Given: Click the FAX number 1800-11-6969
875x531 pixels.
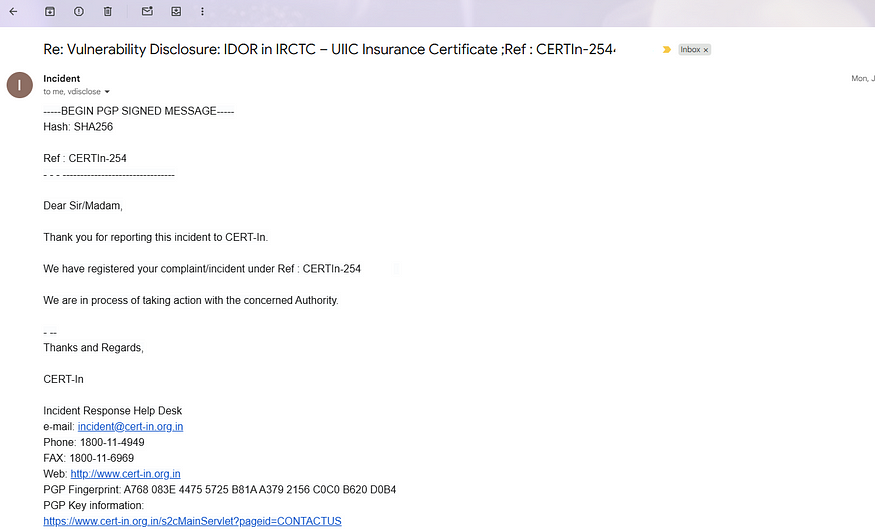Looking at the screenshot, I should tap(102, 458).
